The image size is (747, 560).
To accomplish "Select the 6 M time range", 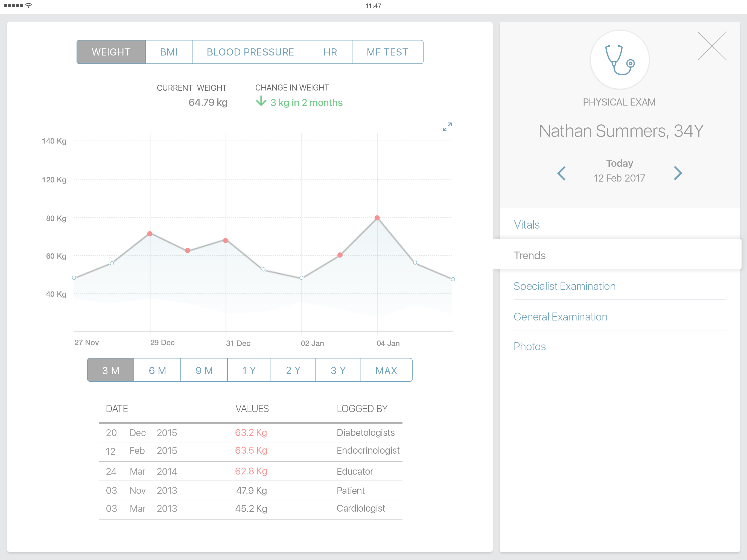I will 157,370.
